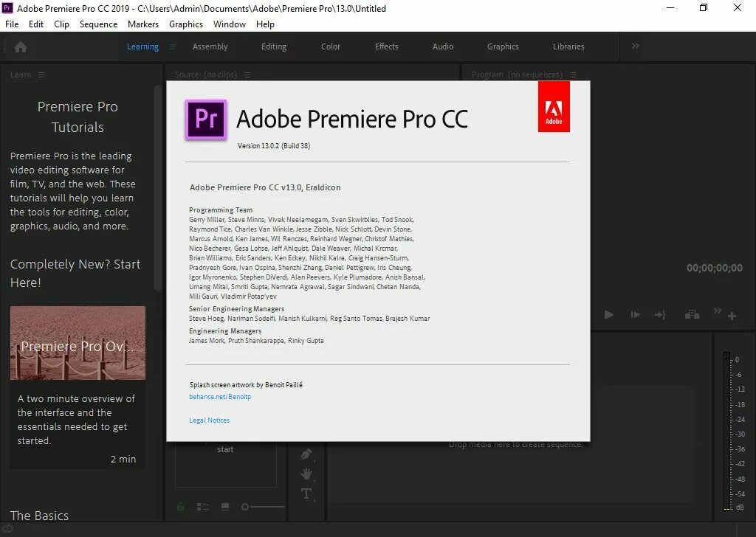Screen dimensions: 756x537
Task: Click the Lift/Extract icon in Program monitor
Action: click(692, 314)
